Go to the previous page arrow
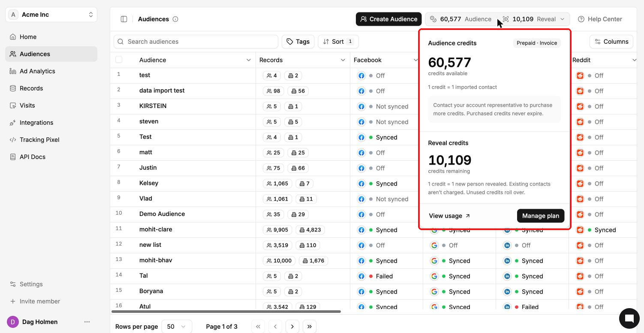 pyautogui.click(x=275, y=327)
